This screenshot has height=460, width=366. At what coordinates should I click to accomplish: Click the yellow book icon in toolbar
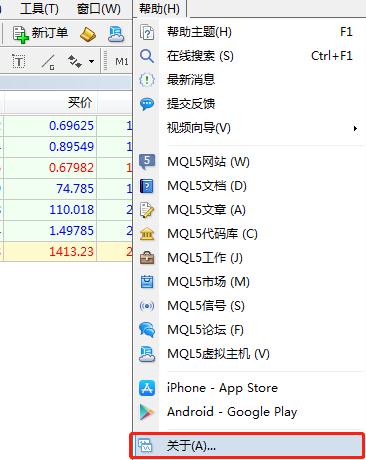click(88, 34)
